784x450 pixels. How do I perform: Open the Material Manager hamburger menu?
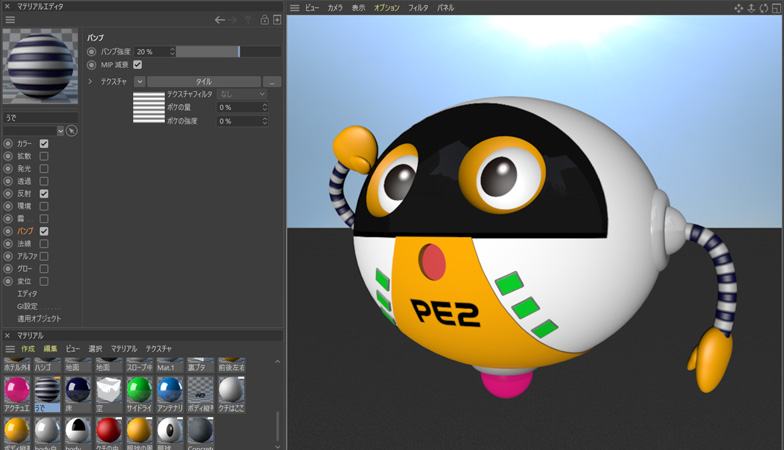pyautogui.click(x=10, y=348)
